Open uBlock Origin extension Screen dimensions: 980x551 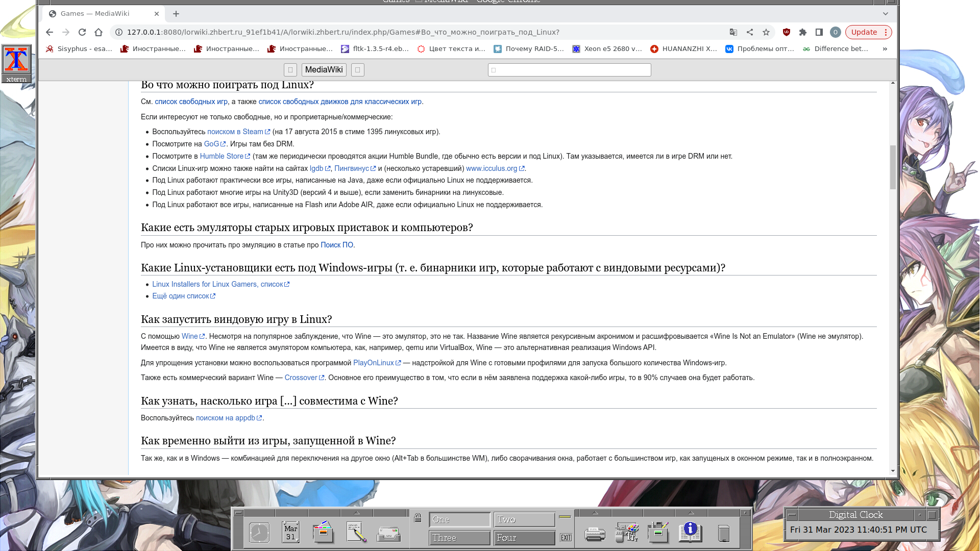(787, 32)
